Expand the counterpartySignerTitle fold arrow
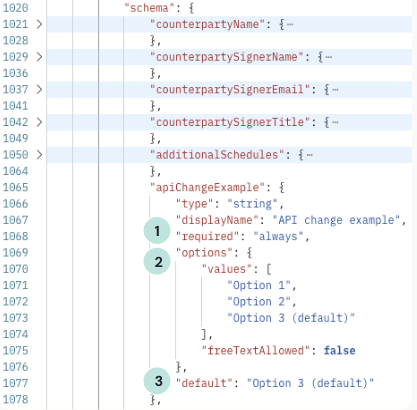 [x=39, y=122]
